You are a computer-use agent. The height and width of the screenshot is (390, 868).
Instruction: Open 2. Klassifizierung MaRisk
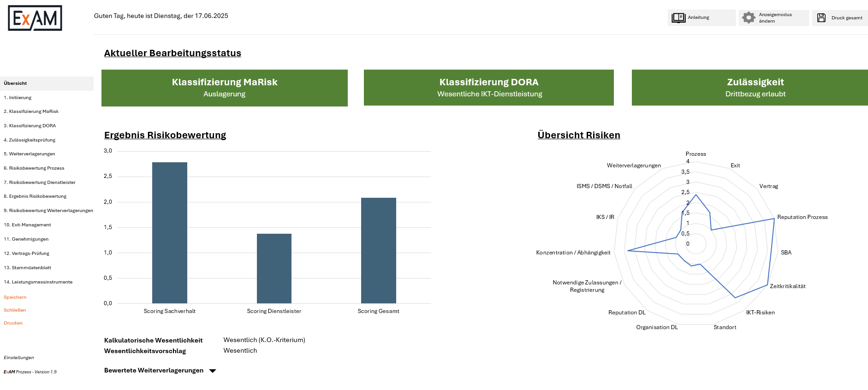[x=31, y=112]
